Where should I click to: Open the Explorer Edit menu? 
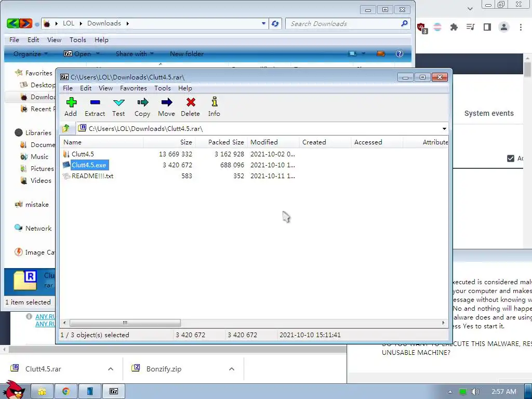[x=33, y=39]
